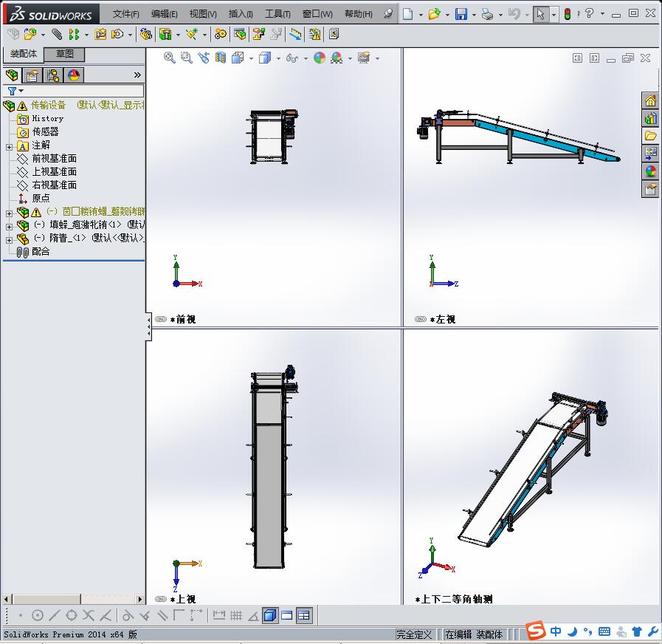Click the Exploded View icon
This screenshot has height=644, width=662.
tap(259, 34)
